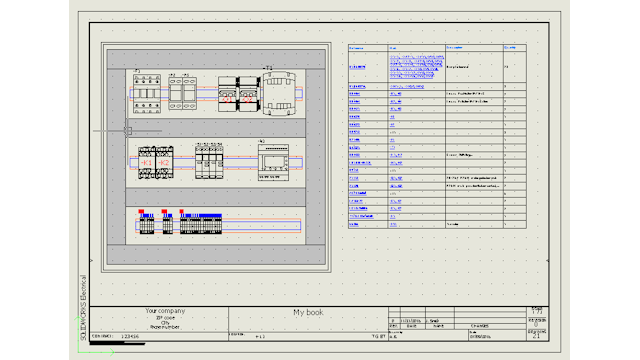Click the four-pole breaker group on middle rail
This screenshot has height=360, width=640.
pyautogui.click(x=209, y=162)
